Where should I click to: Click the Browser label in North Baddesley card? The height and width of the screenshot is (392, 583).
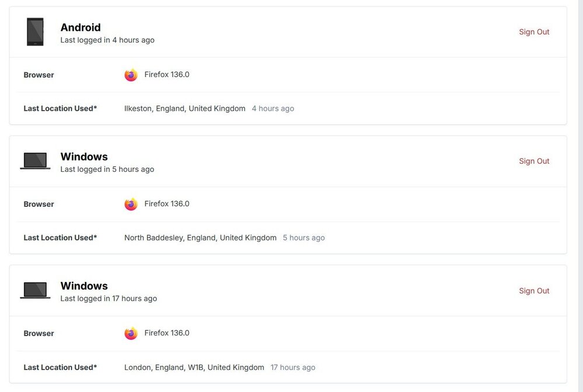[x=38, y=204]
